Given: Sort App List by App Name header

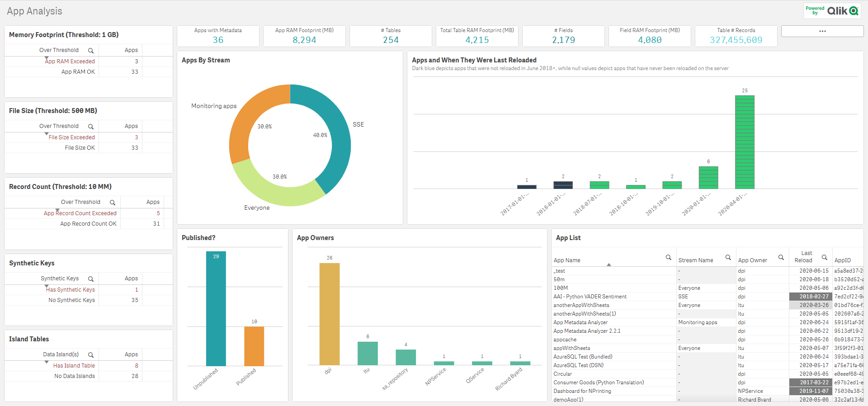Looking at the screenshot, I should coord(567,260).
